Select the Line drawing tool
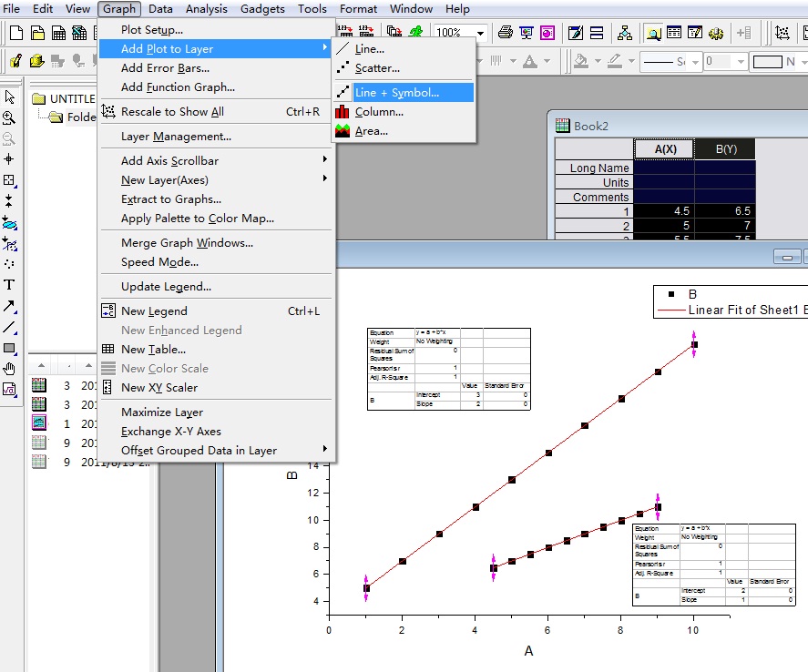 click(9, 327)
